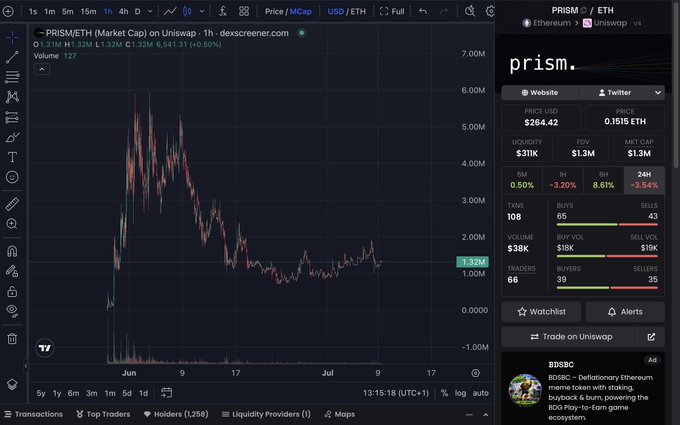Select the 24H stats period
The height and width of the screenshot is (425, 680).
coord(644,180)
